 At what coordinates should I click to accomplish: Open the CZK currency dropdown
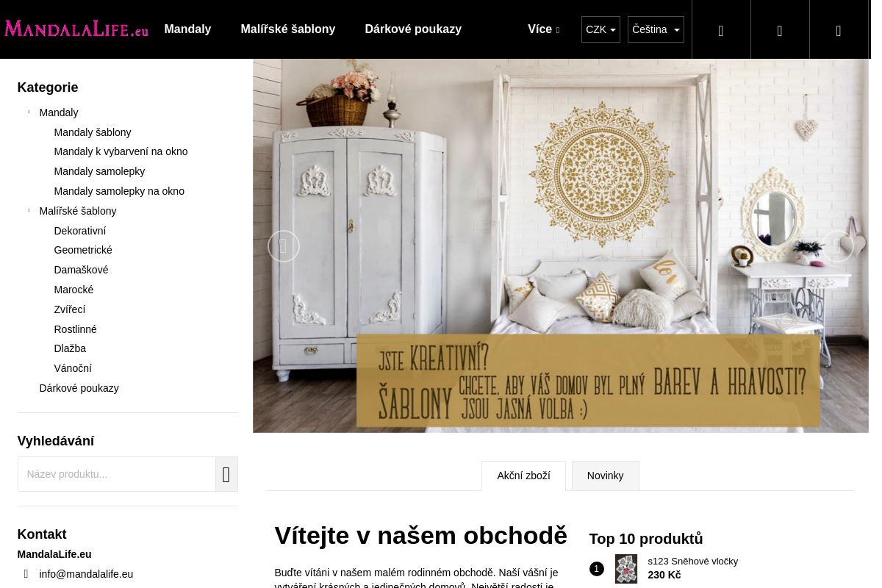coord(600,29)
